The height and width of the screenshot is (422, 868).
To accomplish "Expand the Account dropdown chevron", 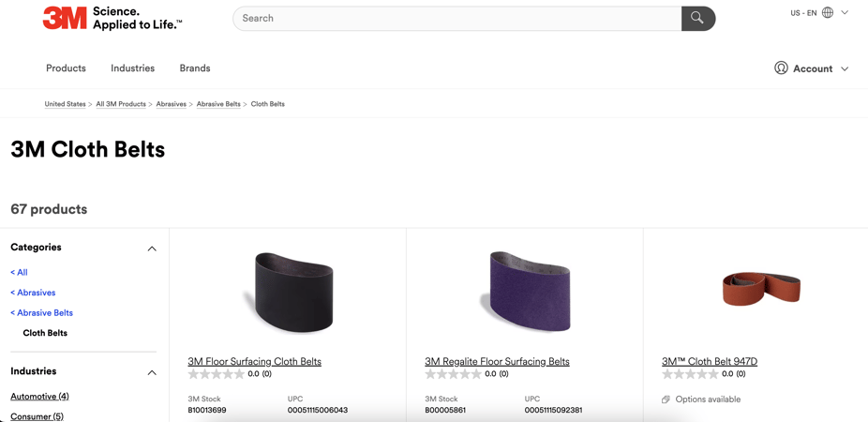I will pyautogui.click(x=845, y=68).
